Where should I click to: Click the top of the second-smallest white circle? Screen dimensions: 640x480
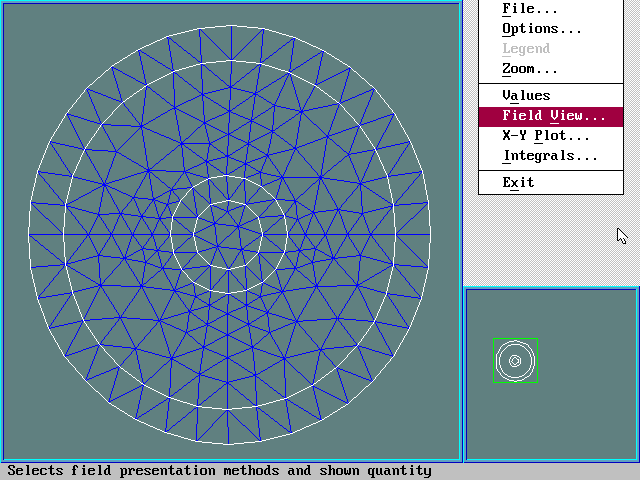229,177
